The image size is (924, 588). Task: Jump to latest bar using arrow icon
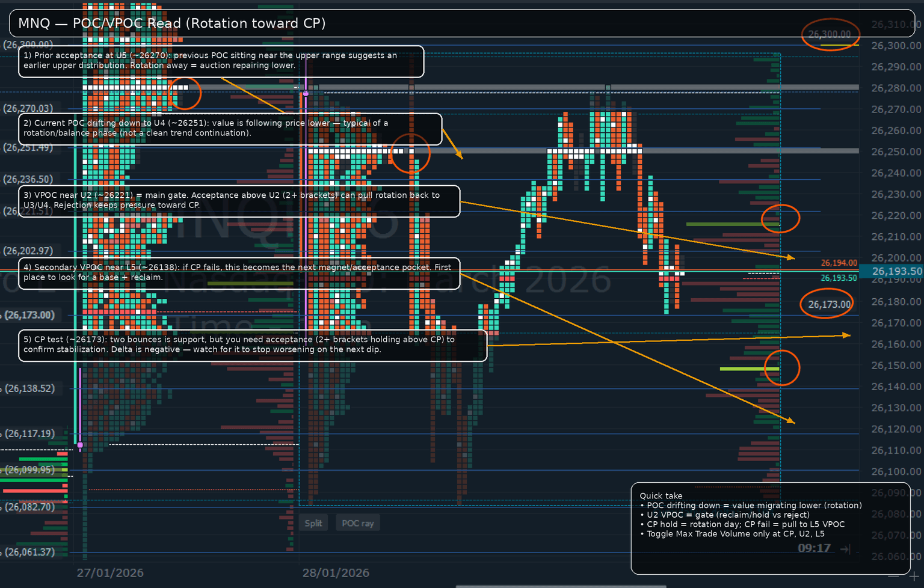(845, 548)
